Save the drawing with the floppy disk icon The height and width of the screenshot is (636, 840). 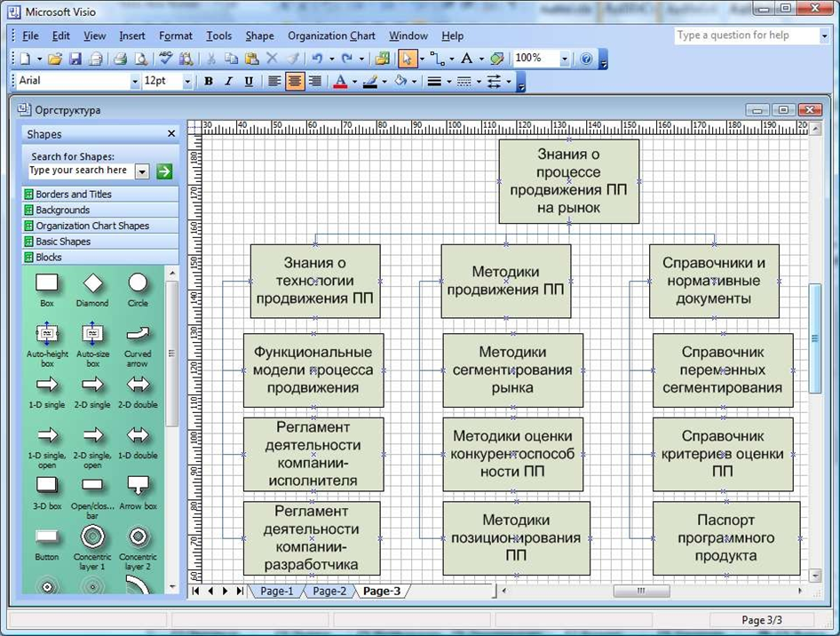[75, 59]
